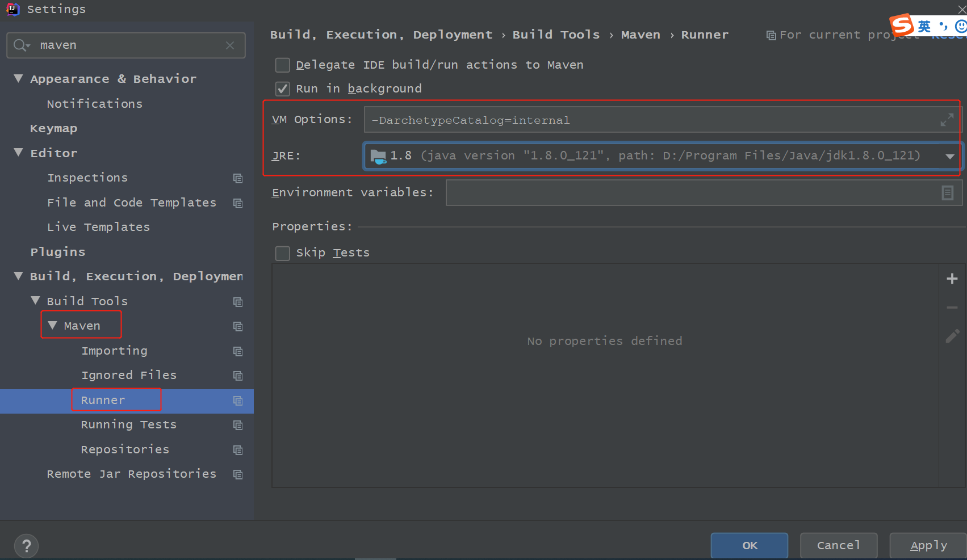This screenshot has width=967, height=560.
Task: Open the Plugins settings page
Action: tap(57, 252)
